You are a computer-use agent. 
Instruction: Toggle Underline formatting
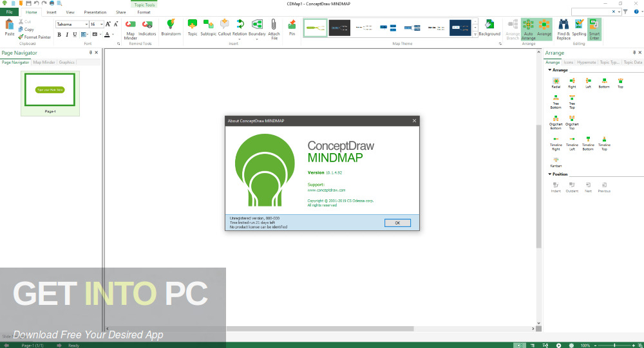point(75,35)
